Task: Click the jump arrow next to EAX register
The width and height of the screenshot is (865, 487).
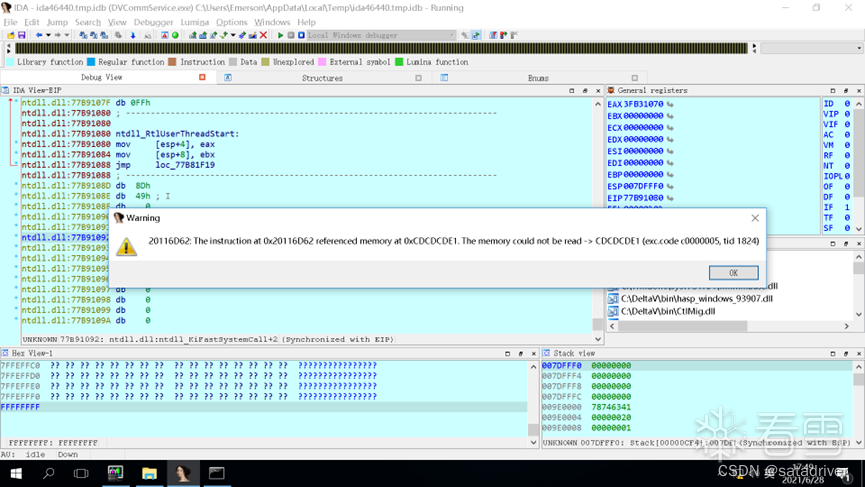Action: pyautogui.click(x=670, y=104)
